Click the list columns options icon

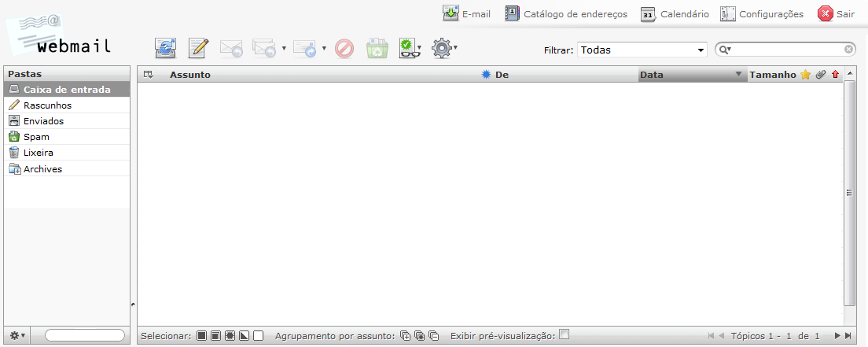(147, 75)
